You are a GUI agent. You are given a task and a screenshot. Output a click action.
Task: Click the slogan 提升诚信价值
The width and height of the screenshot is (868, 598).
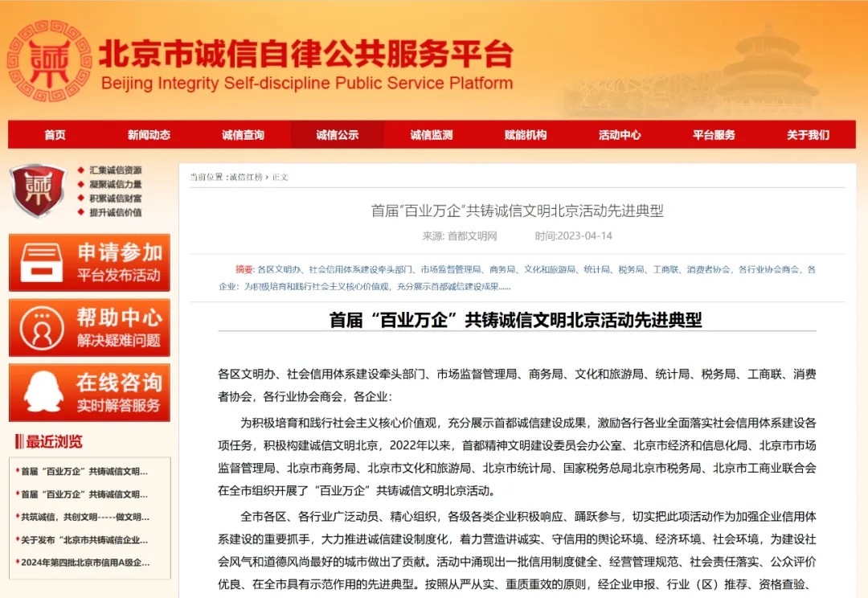tap(116, 212)
